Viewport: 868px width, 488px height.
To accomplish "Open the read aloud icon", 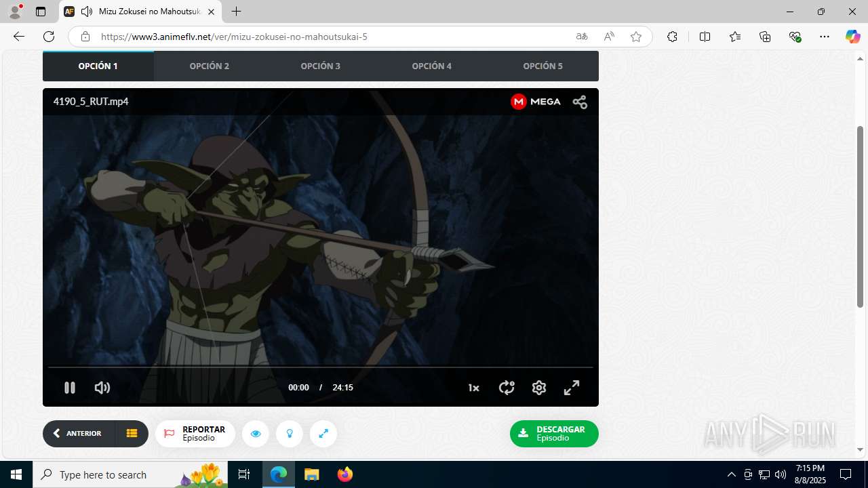I will tap(609, 37).
